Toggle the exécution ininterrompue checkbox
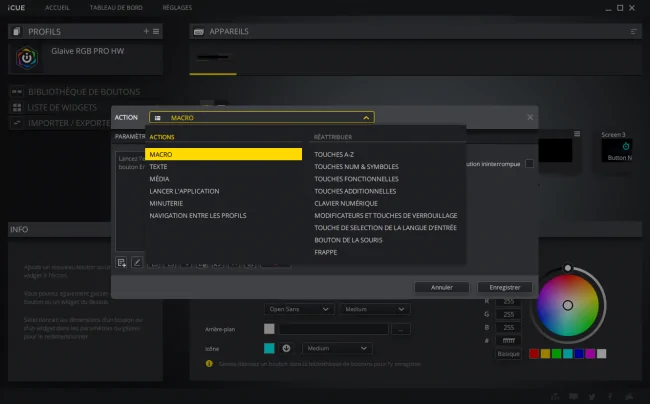Screen dimensions: 650x404 tap(529, 164)
